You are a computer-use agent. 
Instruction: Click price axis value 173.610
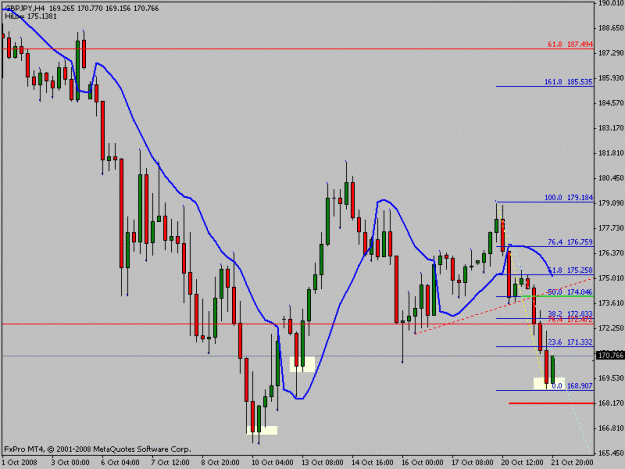[611, 303]
